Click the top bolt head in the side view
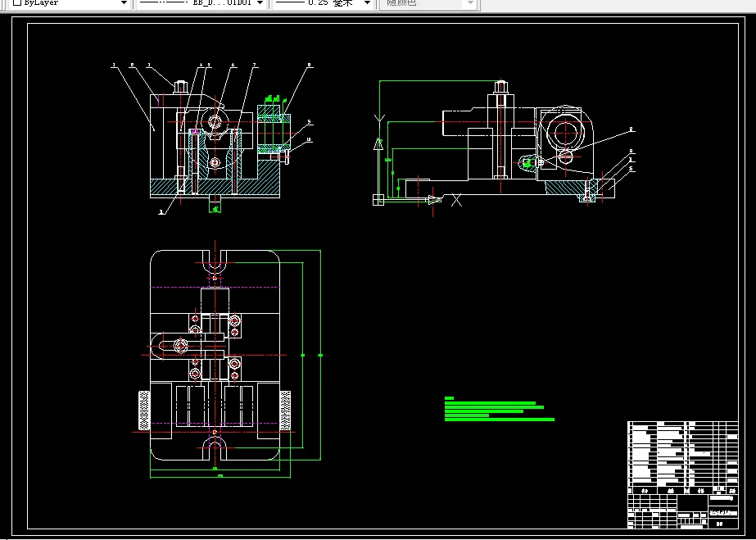The image size is (756, 540). [x=500, y=86]
